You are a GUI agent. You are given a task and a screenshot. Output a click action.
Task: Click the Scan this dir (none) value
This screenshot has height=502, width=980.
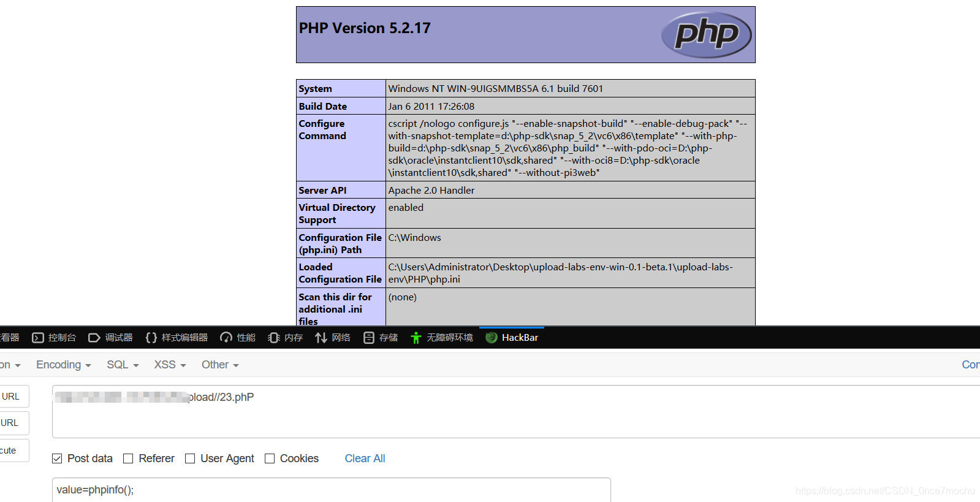[x=402, y=297]
